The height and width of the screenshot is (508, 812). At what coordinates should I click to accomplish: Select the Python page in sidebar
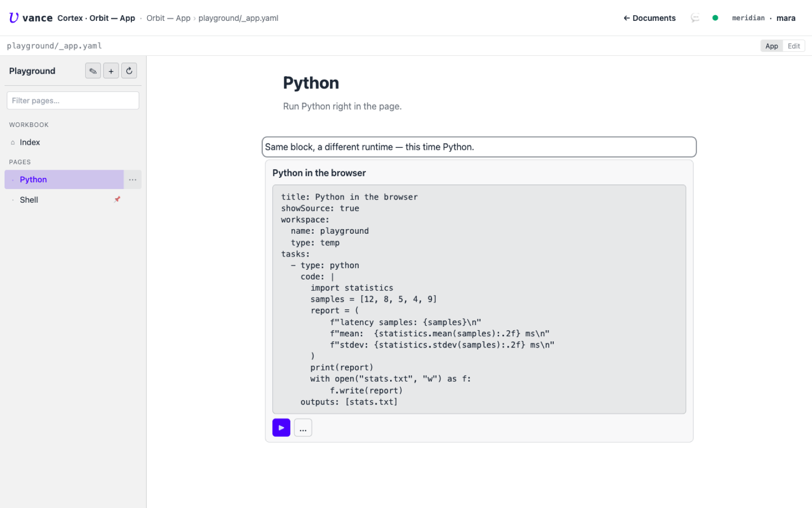point(64,179)
